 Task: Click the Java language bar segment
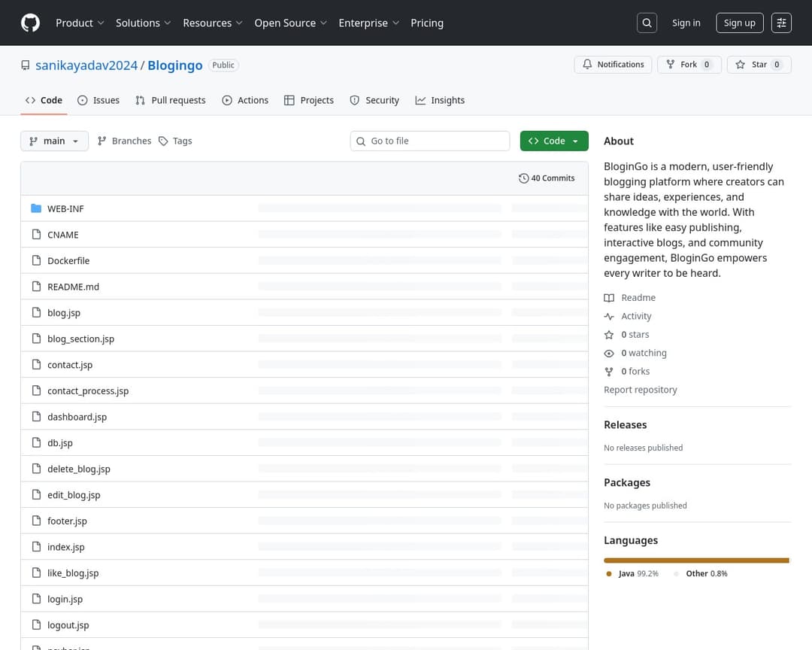[695, 560]
